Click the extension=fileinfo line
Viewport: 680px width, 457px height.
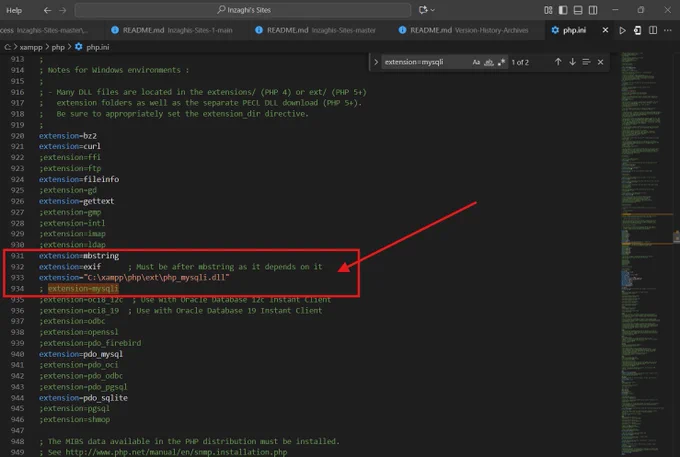[78, 179]
